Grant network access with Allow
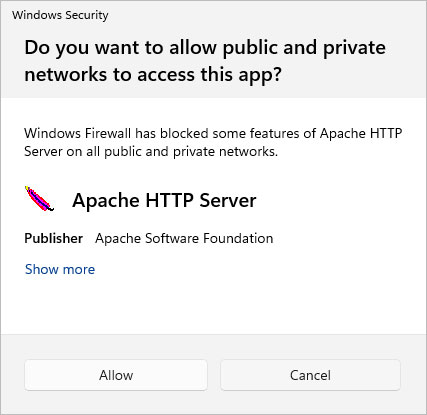427x415 pixels. click(116, 375)
